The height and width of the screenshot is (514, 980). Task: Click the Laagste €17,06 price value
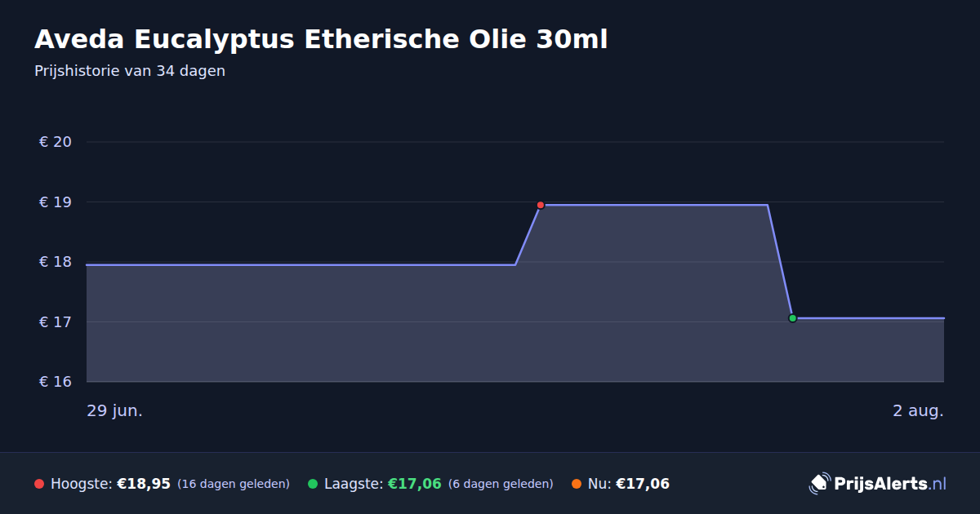(x=415, y=484)
